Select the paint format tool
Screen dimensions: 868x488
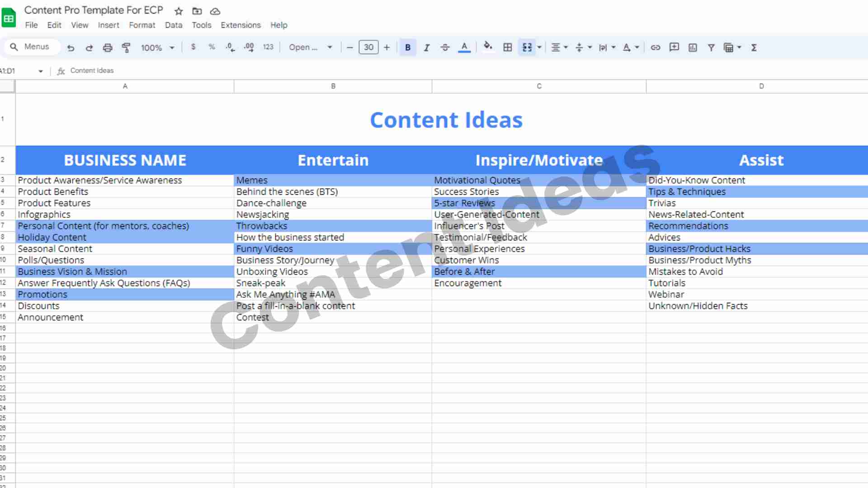click(126, 47)
